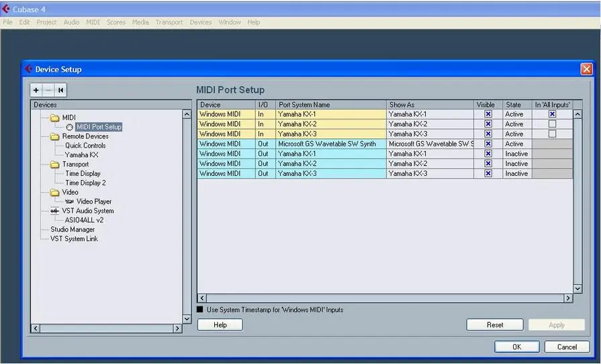Open the Window menu

point(230,22)
